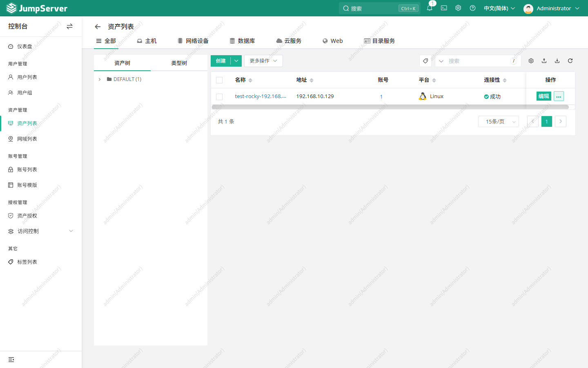Open search field options chevron
This screenshot has height=368, width=588.
(x=441, y=61)
